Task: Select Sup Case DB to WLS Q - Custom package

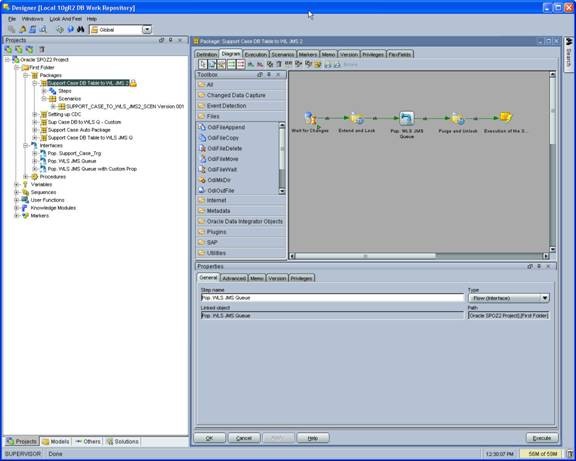Action: point(84,122)
